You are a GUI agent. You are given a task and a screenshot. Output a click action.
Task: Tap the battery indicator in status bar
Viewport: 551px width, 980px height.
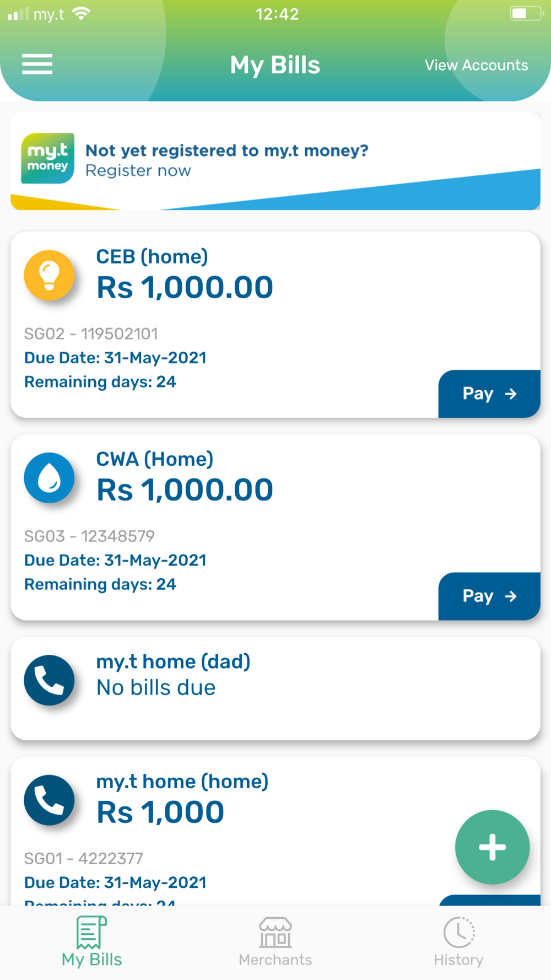525,14
